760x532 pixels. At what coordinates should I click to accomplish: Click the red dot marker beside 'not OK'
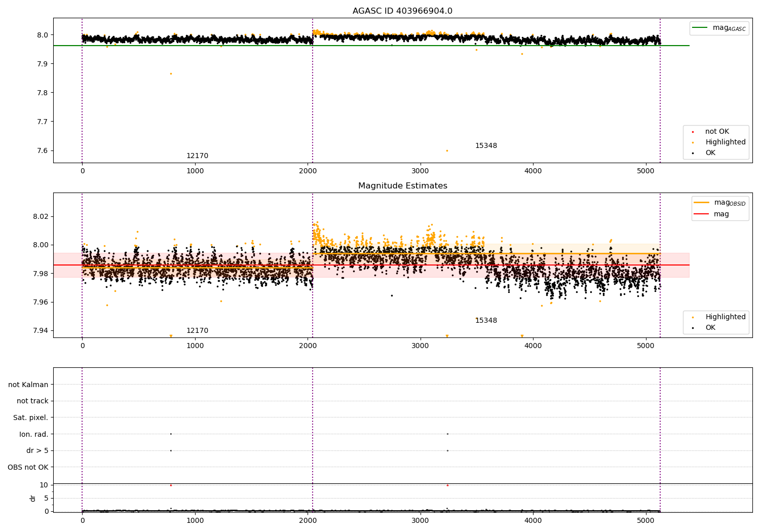pos(693,132)
